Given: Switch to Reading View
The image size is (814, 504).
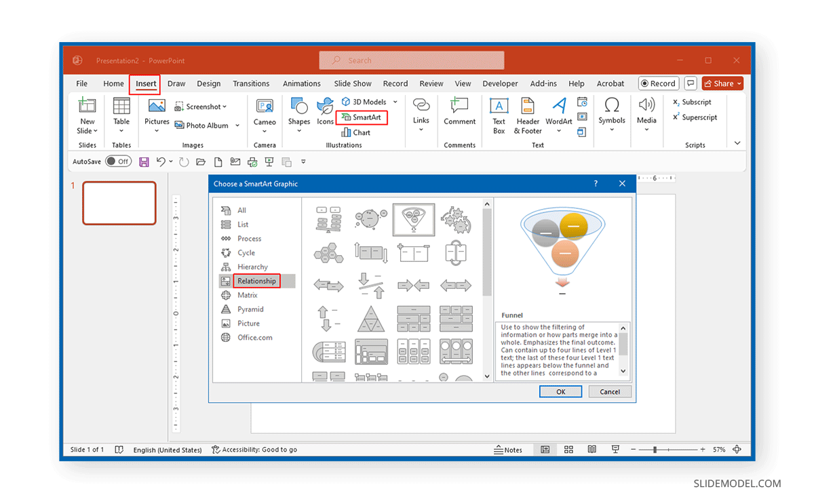Looking at the screenshot, I should [592, 450].
